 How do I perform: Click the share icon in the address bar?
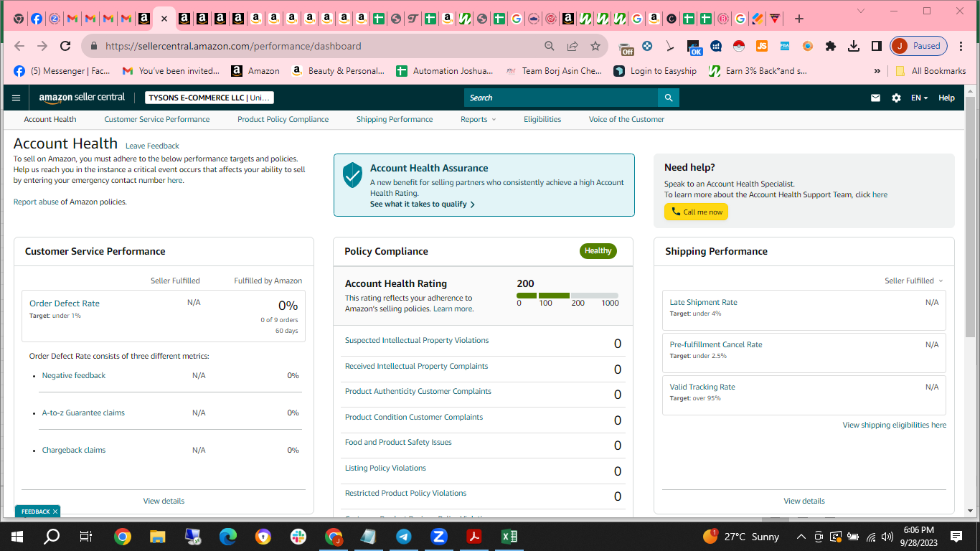point(573,46)
